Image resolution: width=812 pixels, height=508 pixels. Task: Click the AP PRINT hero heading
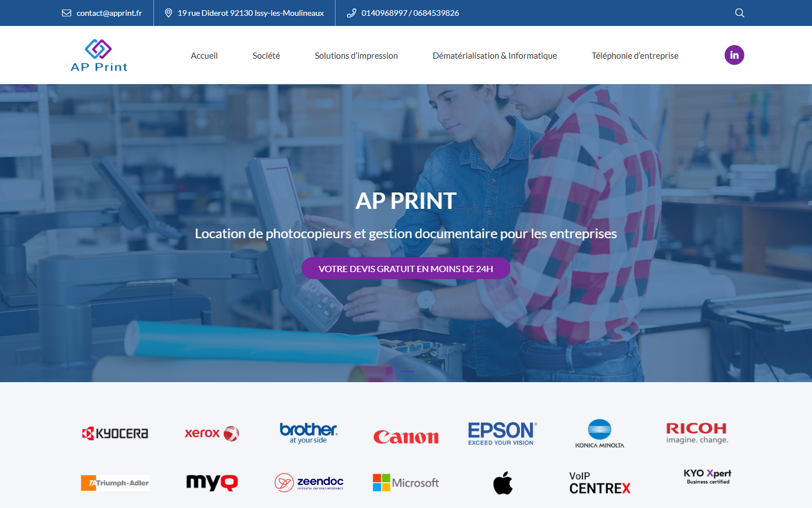(x=406, y=201)
